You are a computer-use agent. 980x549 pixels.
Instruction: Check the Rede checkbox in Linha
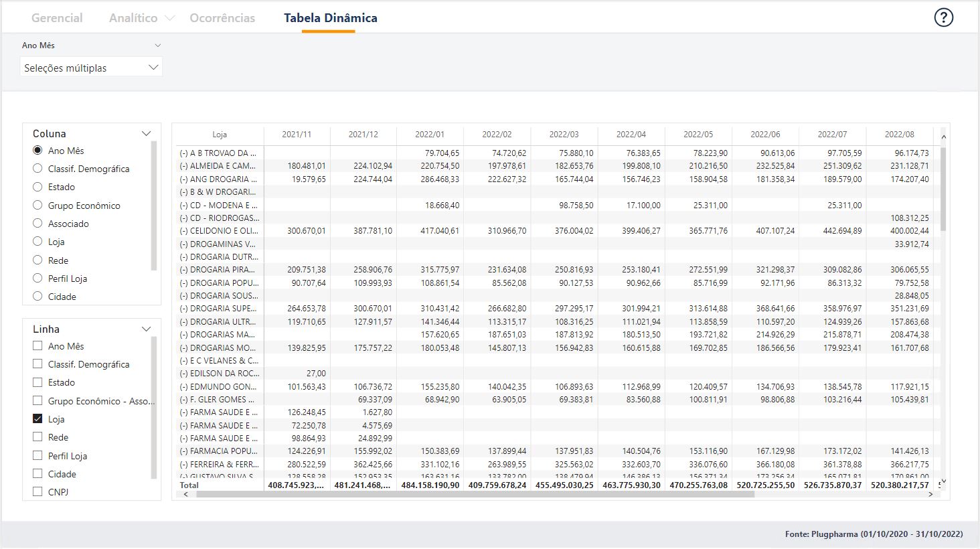click(x=37, y=437)
